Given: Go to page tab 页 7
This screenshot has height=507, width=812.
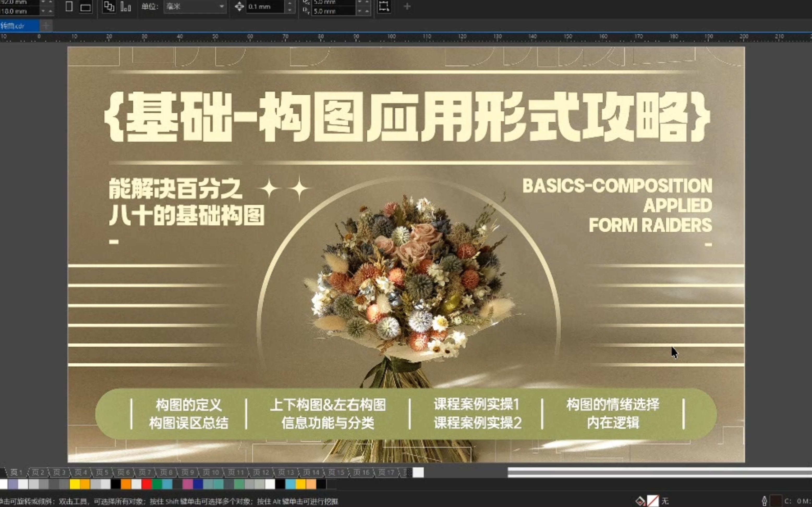Looking at the screenshot, I should point(145,472).
